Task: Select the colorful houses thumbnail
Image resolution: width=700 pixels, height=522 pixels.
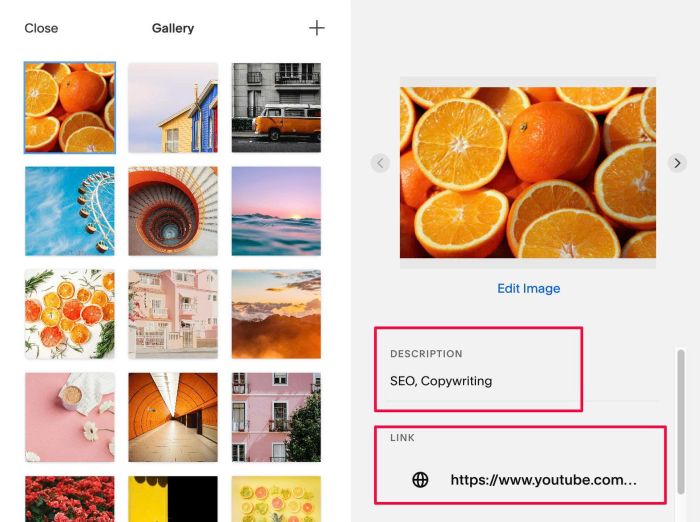Action: pos(173,108)
